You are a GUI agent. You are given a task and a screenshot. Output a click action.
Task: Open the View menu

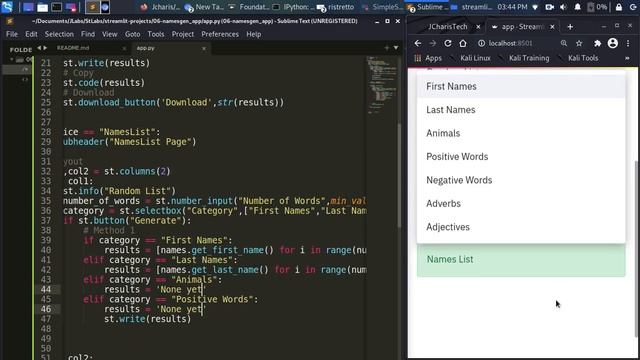coord(109,34)
